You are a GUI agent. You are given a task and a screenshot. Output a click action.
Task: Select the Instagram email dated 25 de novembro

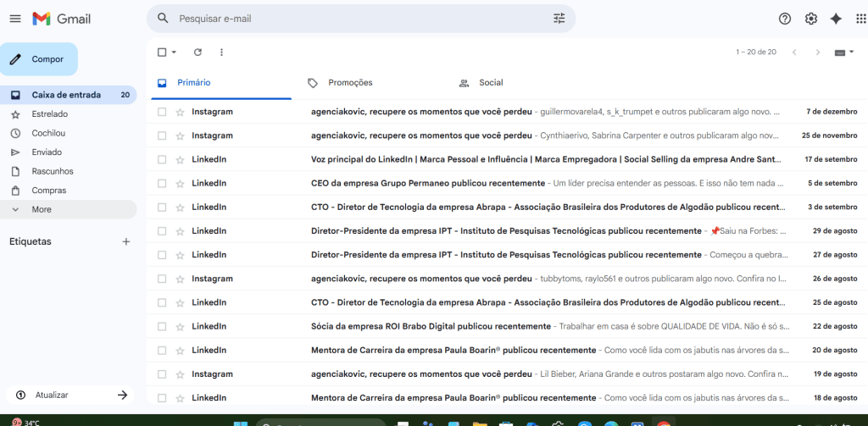162,136
